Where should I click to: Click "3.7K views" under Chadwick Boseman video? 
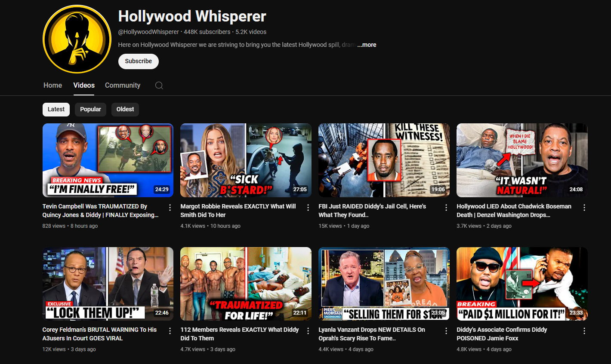click(469, 226)
